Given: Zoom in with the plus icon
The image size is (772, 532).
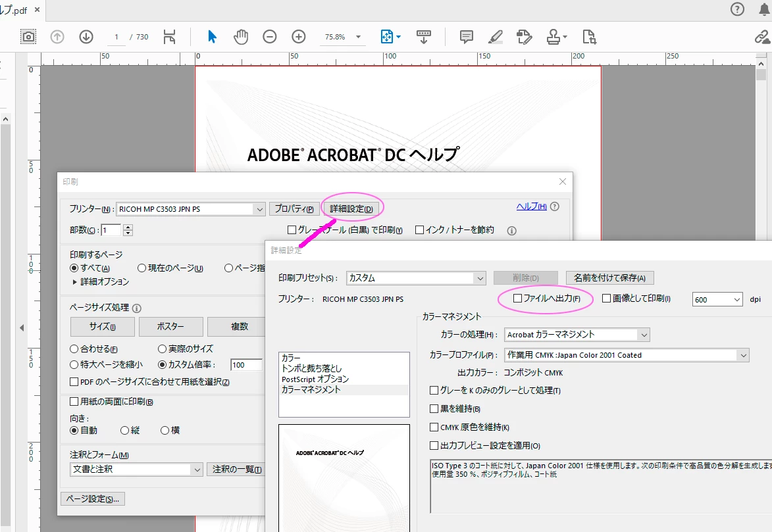Looking at the screenshot, I should (x=298, y=37).
